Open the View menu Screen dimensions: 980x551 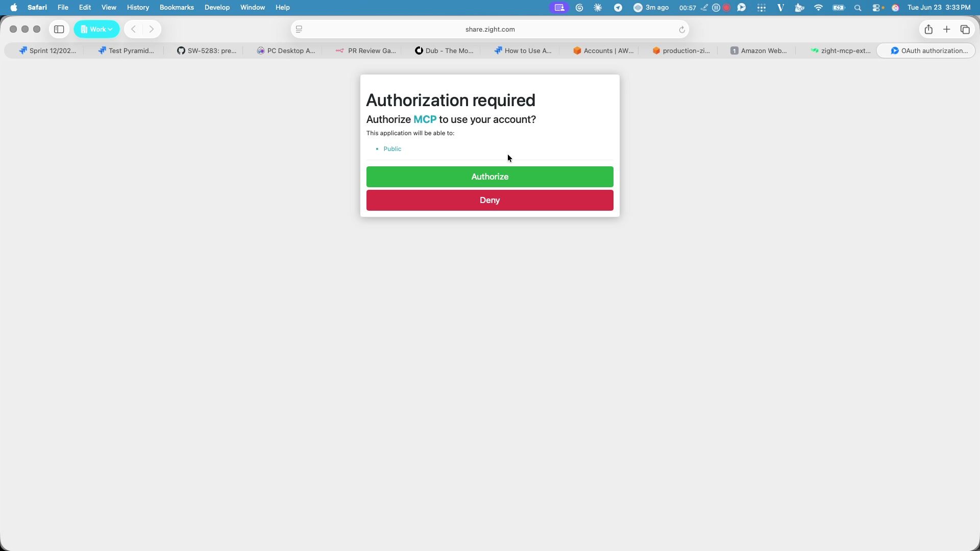click(109, 8)
